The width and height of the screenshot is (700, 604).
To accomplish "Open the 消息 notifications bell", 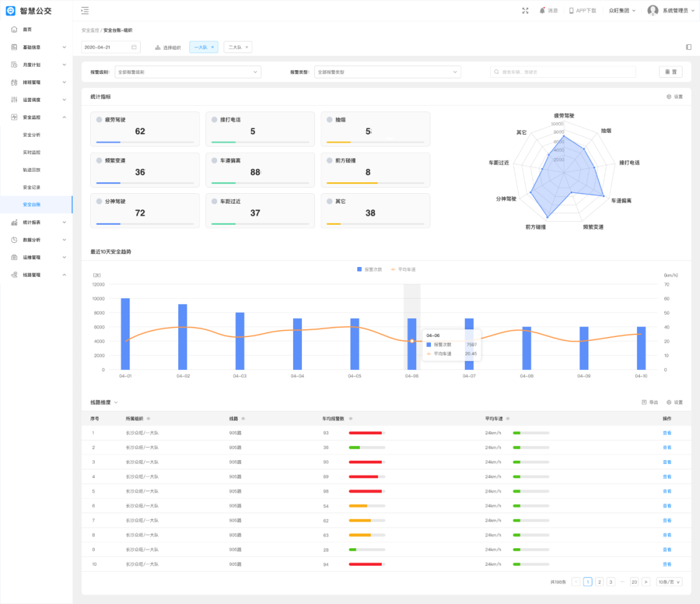I will click(x=542, y=10).
